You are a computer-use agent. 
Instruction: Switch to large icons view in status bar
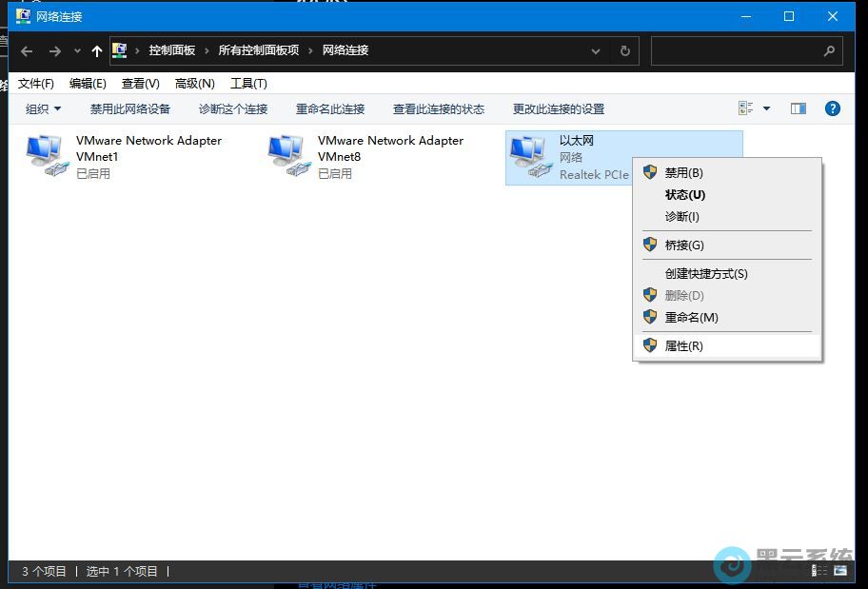coord(840,571)
